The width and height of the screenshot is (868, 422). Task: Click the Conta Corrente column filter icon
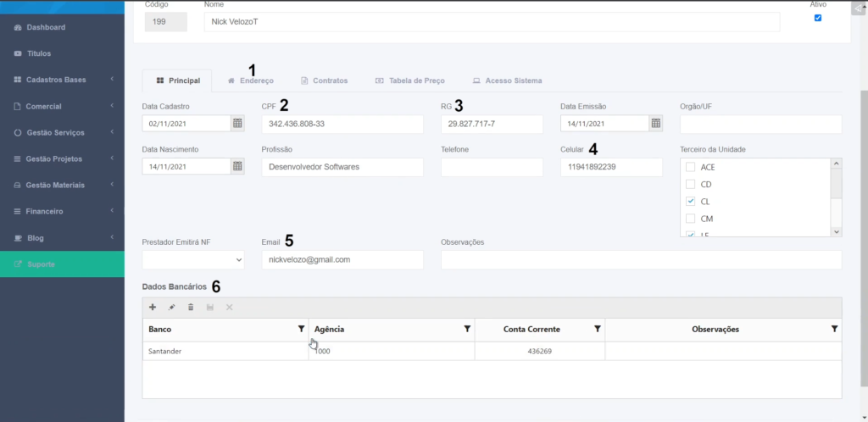597,329
